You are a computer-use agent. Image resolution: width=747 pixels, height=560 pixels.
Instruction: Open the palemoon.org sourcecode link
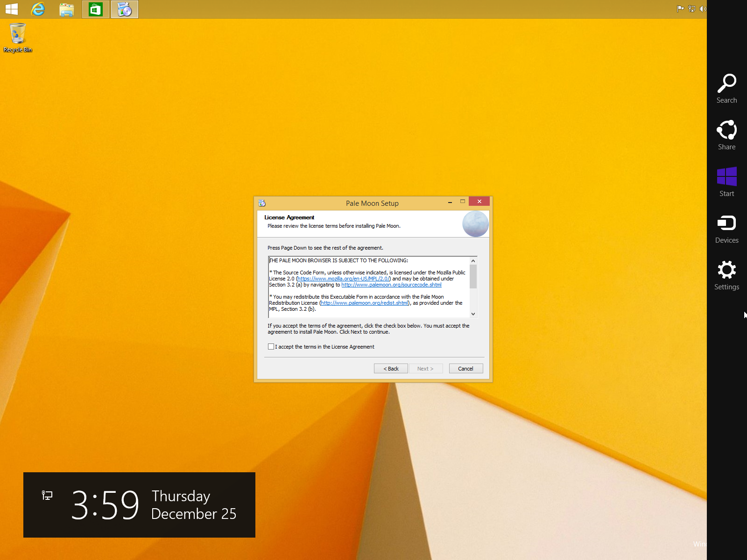391,285
